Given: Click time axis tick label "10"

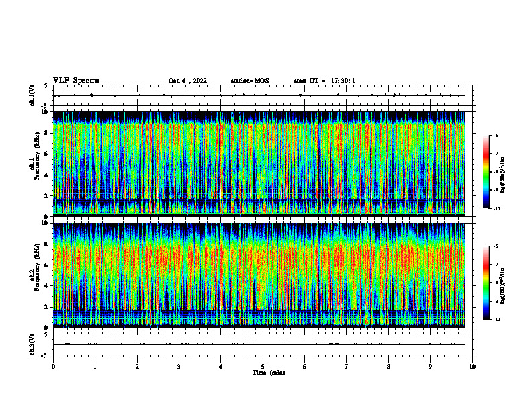Looking at the screenshot, I should 472,367.
